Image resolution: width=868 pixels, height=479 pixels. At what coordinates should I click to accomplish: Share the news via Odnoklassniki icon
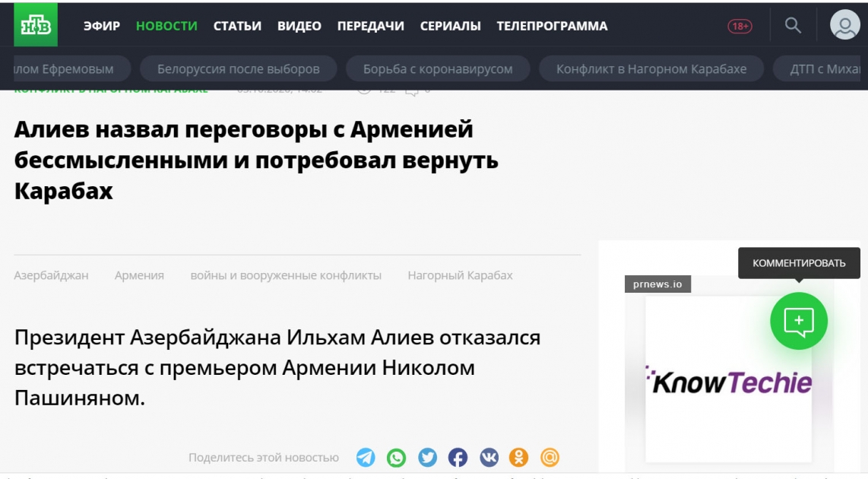click(518, 458)
